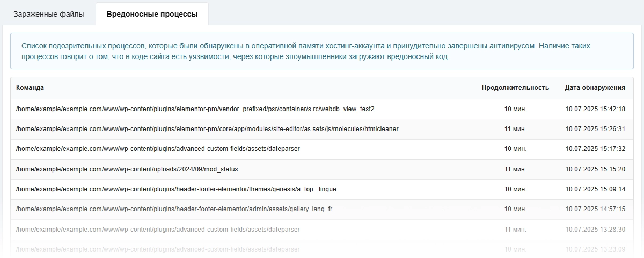Click date 10.07.2025 15:17:32

coord(595,149)
